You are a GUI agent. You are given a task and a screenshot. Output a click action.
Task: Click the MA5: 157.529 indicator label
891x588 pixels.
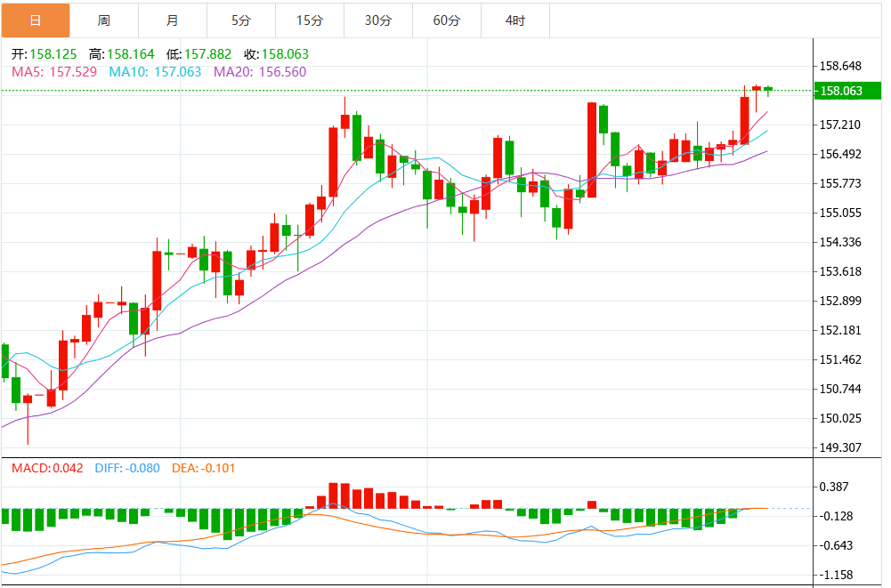coord(53,71)
